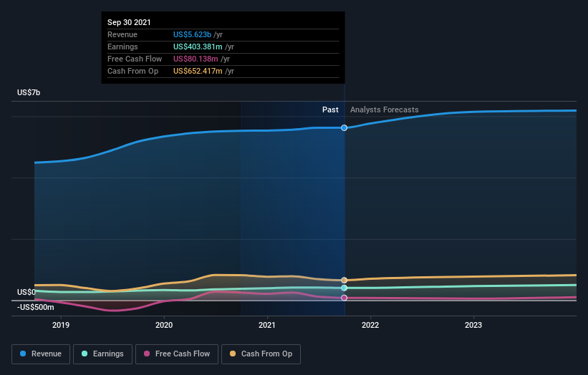588x375 pixels.
Task: Click the blue Revenue data point marker
Action: (x=344, y=128)
